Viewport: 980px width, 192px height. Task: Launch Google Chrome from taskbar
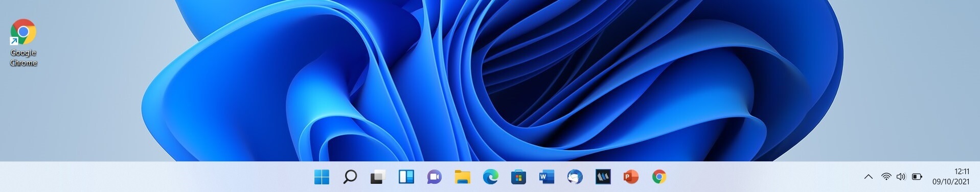[659, 177]
